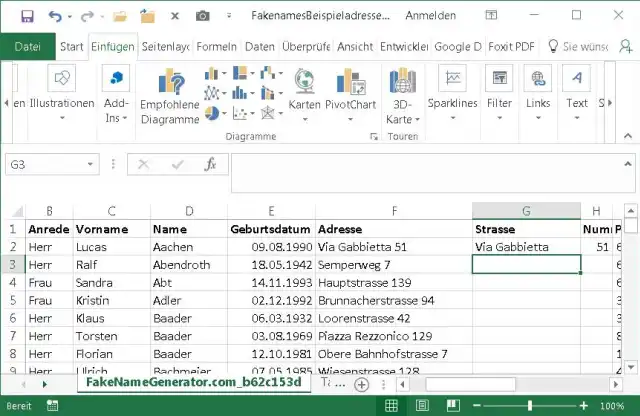Click Anmelden to sign in

(431, 16)
